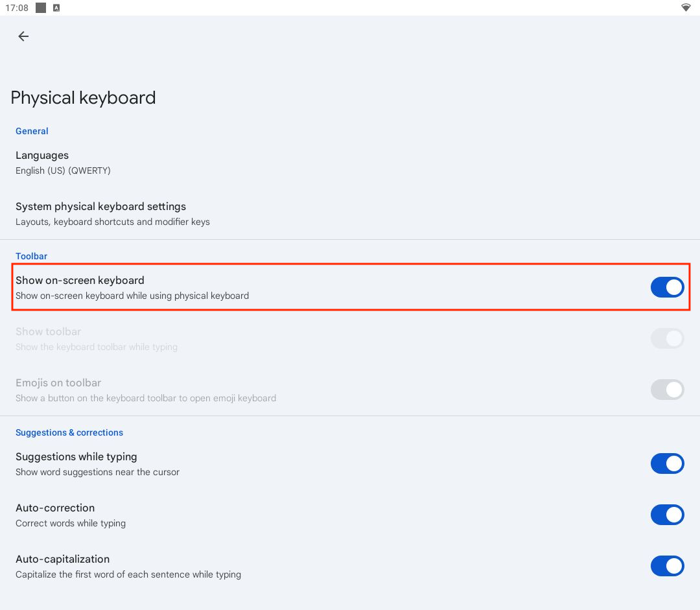Tap 'Correct words while typing' description
Screen dimensions: 700x610
(71, 523)
